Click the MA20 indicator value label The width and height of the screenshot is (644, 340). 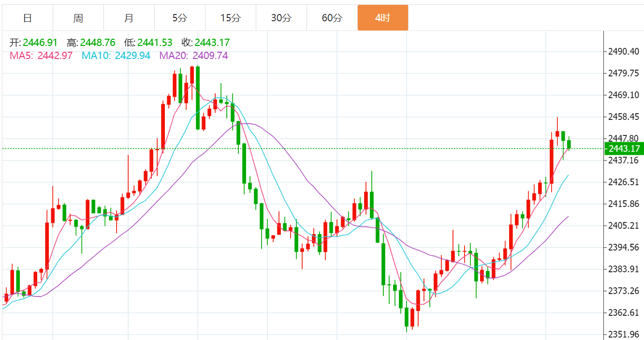[x=194, y=56]
